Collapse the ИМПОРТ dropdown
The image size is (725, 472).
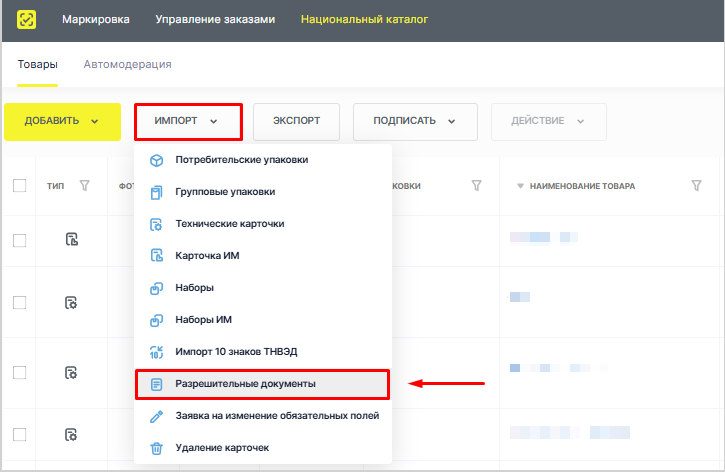coord(188,122)
